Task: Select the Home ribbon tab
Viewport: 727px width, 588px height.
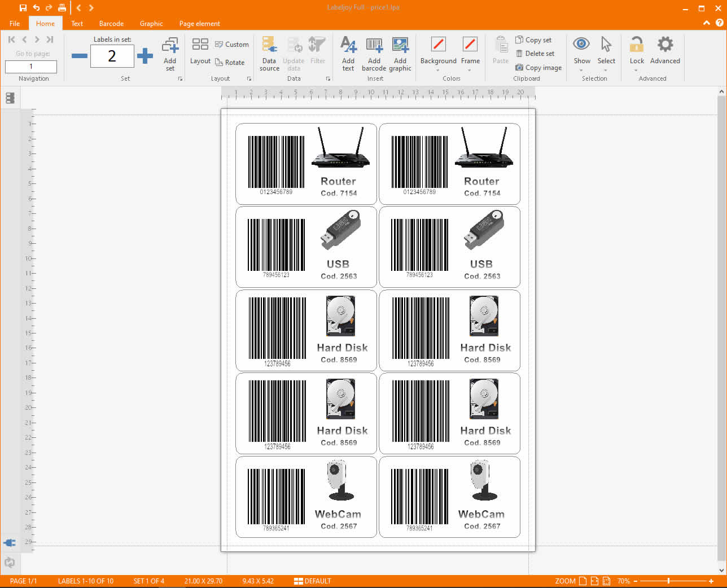Action: point(45,24)
